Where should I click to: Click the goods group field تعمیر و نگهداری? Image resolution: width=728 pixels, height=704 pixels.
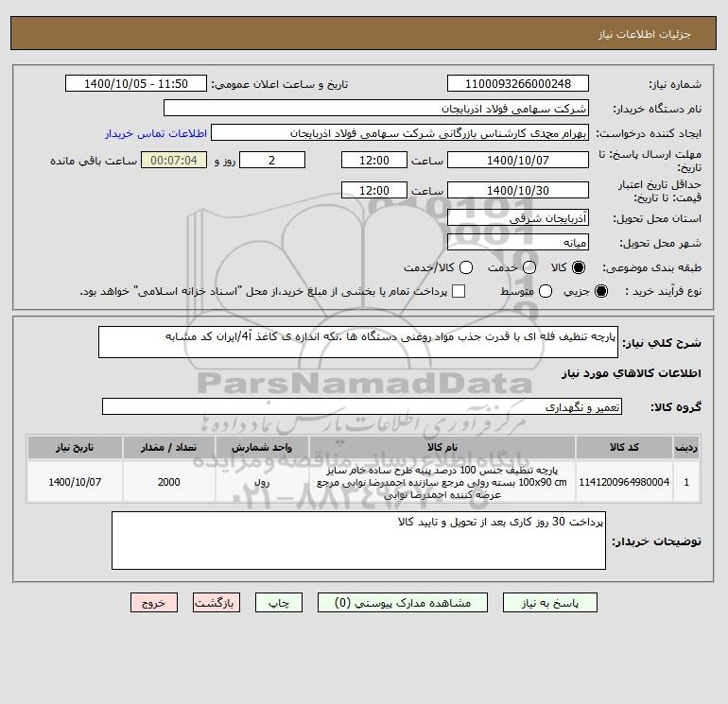tap(362, 407)
